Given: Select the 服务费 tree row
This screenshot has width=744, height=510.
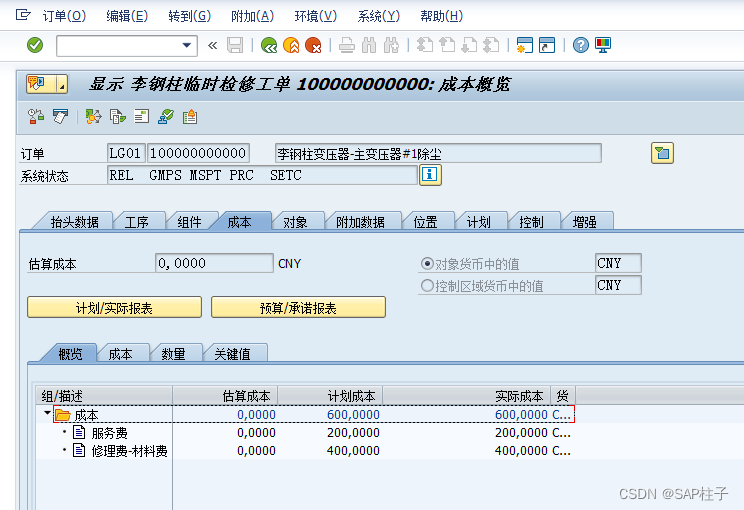Looking at the screenshot, I should [305, 433].
